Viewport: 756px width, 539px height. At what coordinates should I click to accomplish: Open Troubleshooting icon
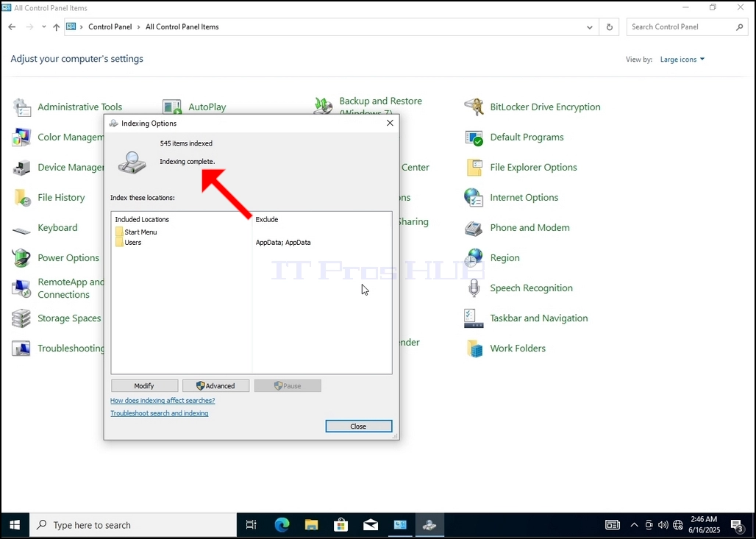[22, 349]
